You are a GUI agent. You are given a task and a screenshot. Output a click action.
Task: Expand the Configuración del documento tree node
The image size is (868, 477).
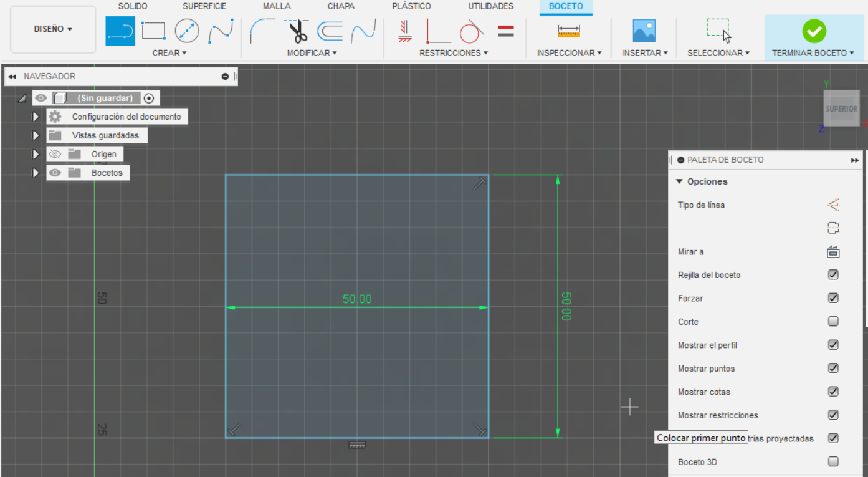(x=36, y=117)
